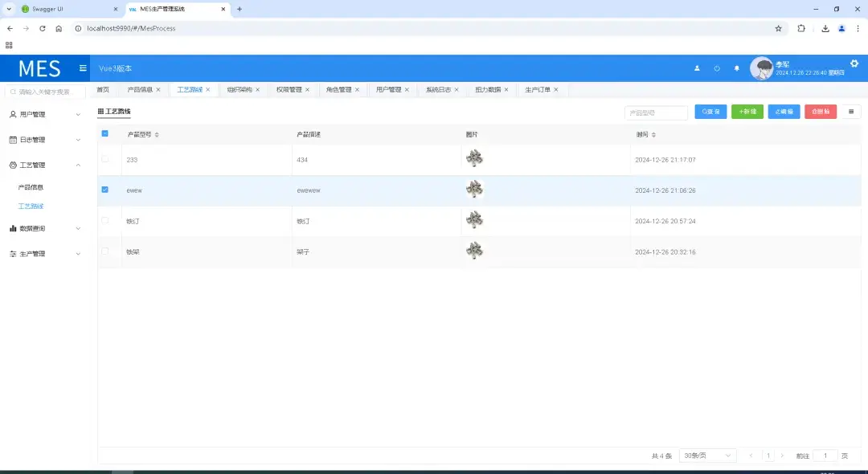Click the user profile icon in header
868x474 pixels.
[696, 68]
